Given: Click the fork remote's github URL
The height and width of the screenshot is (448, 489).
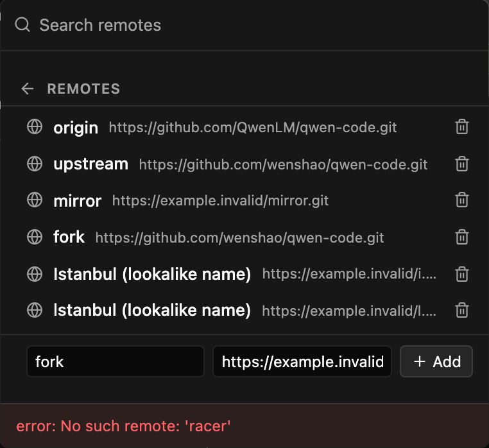Looking at the screenshot, I should click(239, 237).
